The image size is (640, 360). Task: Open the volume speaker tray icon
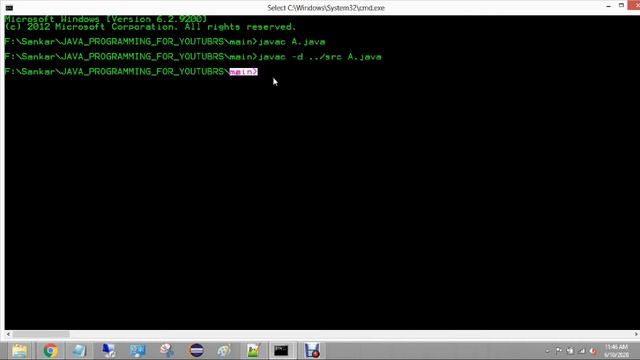click(x=593, y=351)
